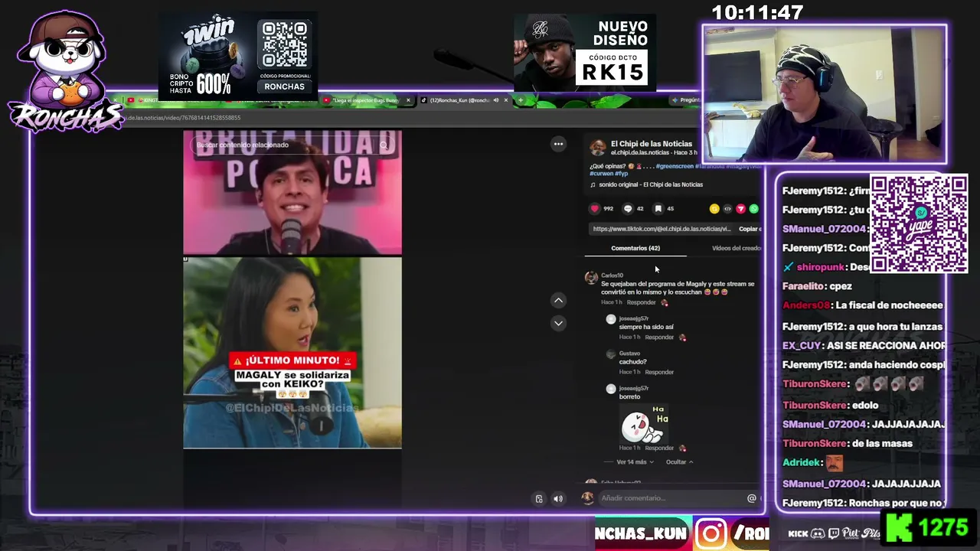Click the search magnifier on the video
The height and width of the screenshot is (551, 980).
(x=384, y=145)
